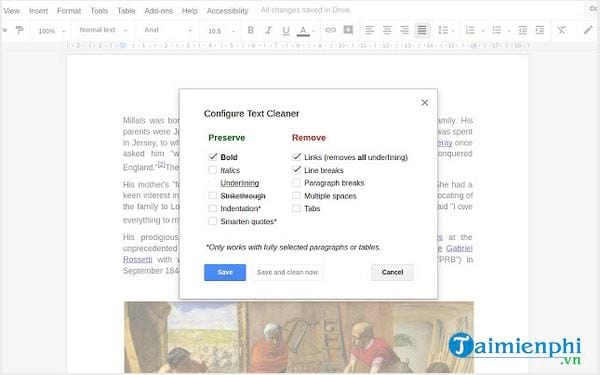Uncheck Links removal option
Viewport: 600px width, 375px height.
tap(297, 157)
